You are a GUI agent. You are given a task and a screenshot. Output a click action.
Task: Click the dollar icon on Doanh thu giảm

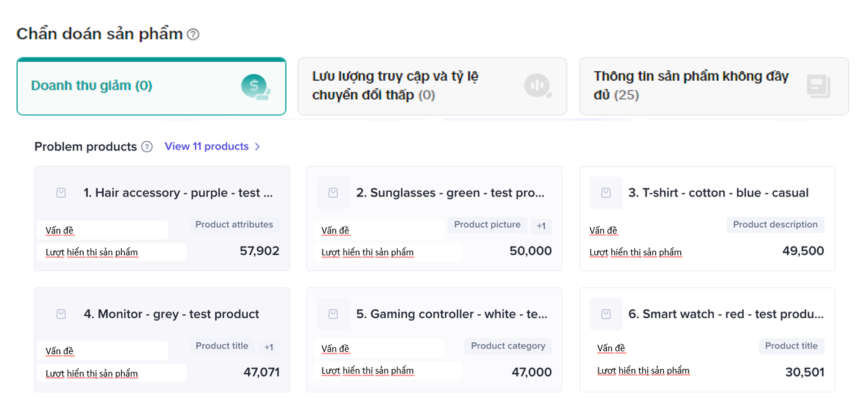(x=255, y=86)
